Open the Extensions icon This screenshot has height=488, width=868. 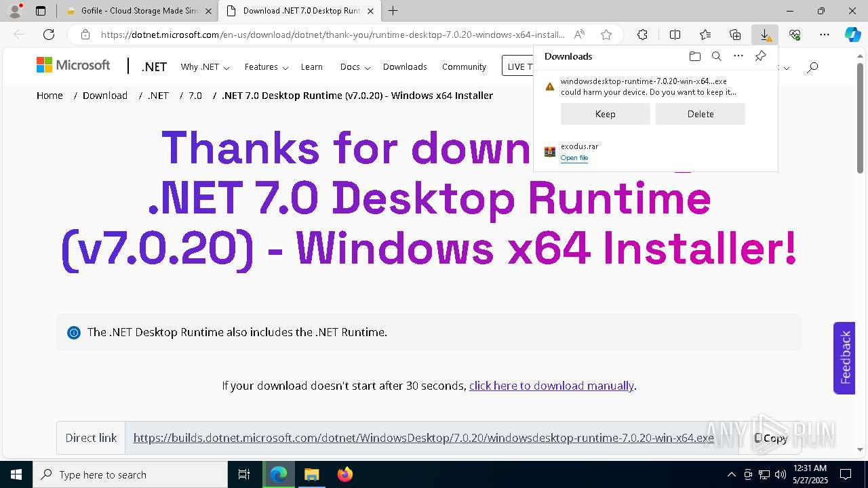[642, 35]
